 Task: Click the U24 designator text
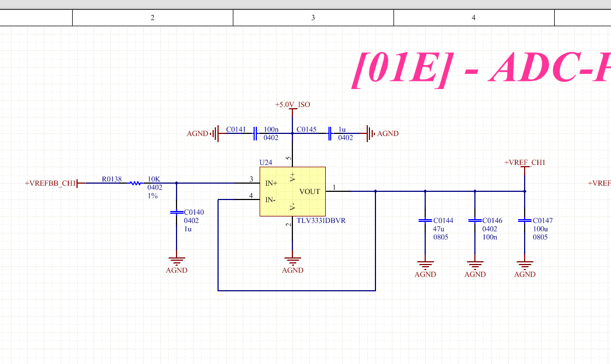coord(265,162)
